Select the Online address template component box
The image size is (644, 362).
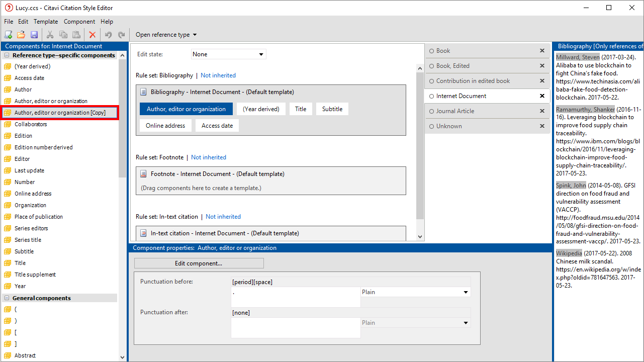tap(165, 126)
